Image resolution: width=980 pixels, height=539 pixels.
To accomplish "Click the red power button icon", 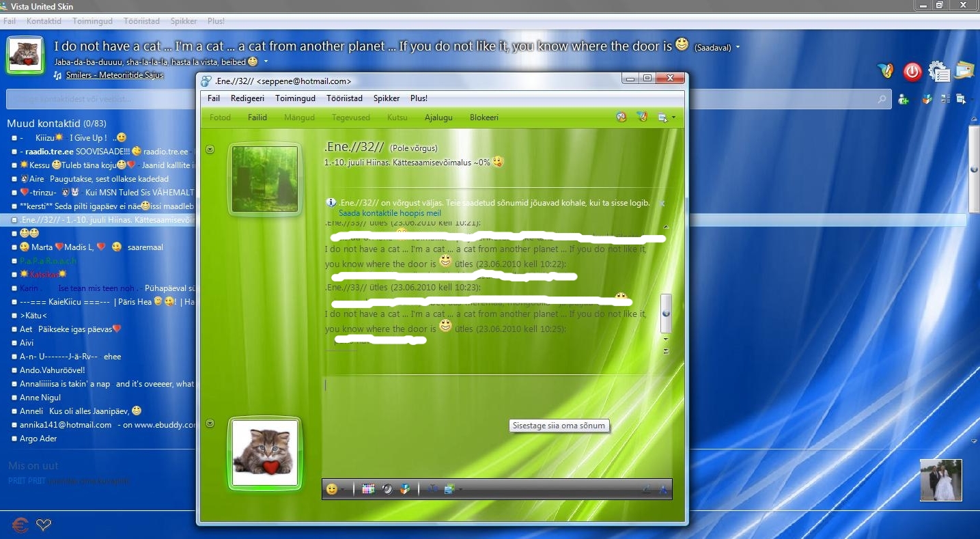I will coord(912,71).
